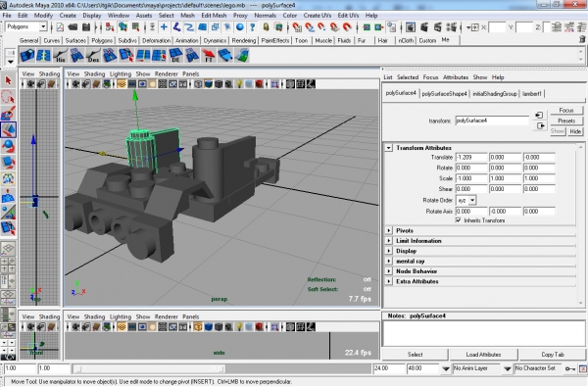The width and height of the screenshot is (588, 387).
Task: Click the Select by component type icon
Action: (x=135, y=27)
